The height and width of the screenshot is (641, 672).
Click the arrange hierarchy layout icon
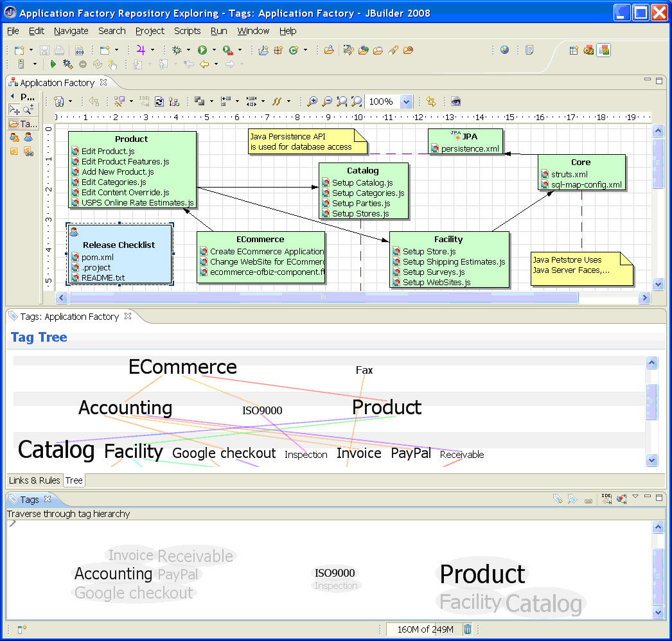tap(173, 101)
